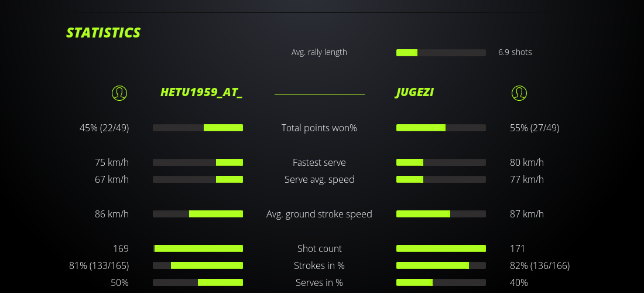
Task: Click JUGEZI total points won bar
Action: click(x=441, y=128)
